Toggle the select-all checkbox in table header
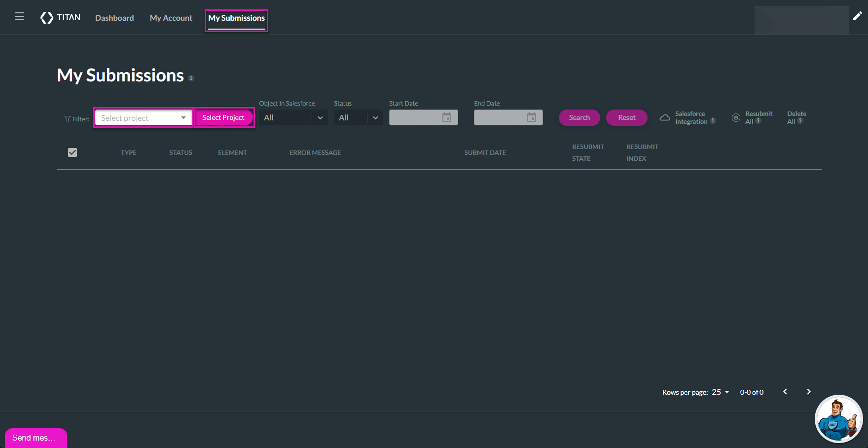Viewport: 868px width, 448px height. point(72,152)
